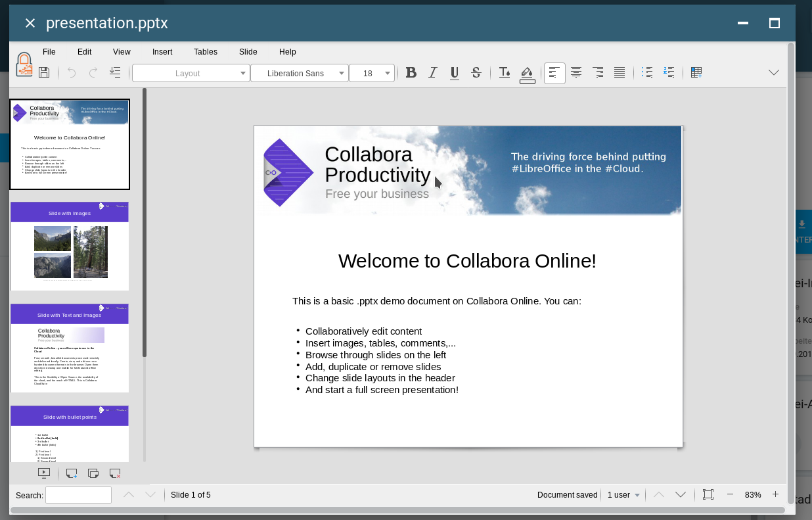Click the Undo arrow icon
Viewport: 812px width, 520px height.
coord(72,73)
